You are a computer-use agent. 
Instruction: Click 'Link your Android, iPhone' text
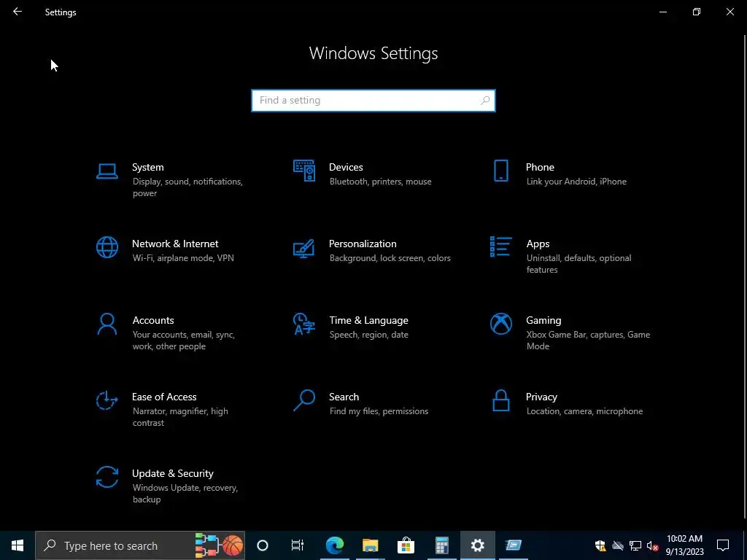tap(576, 182)
